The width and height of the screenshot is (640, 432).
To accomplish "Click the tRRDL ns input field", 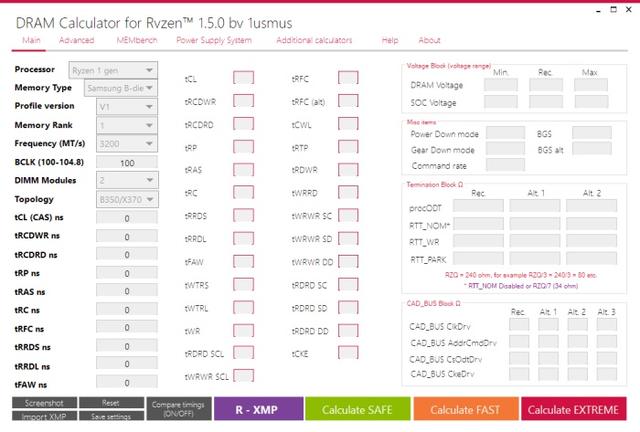I will (x=127, y=363).
